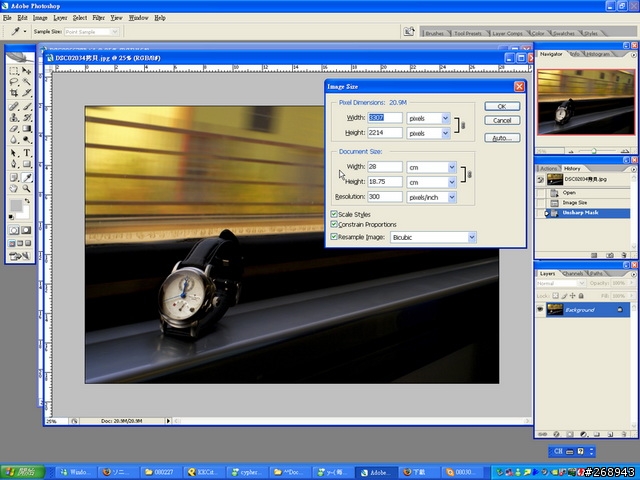Reset to default foreground and background colors
Image resolution: width=640 pixels, height=480 pixels.
pos(11,217)
